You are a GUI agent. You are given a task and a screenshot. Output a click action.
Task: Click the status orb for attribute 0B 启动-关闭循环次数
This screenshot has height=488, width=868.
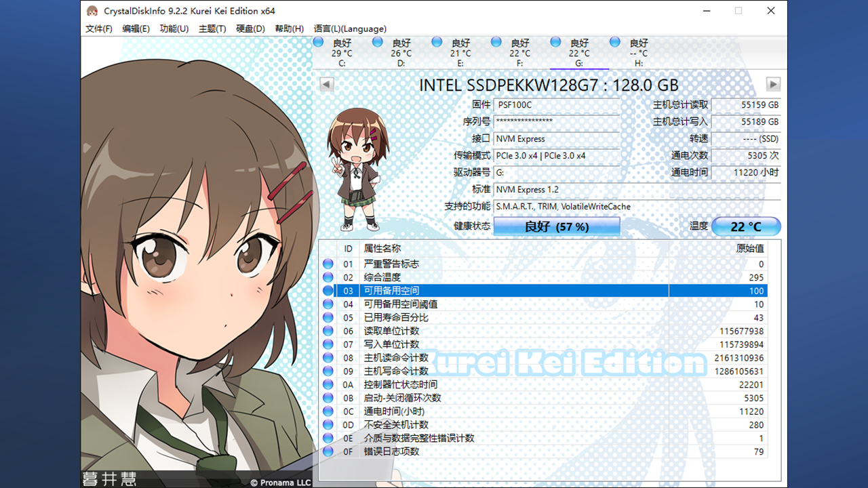click(328, 398)
